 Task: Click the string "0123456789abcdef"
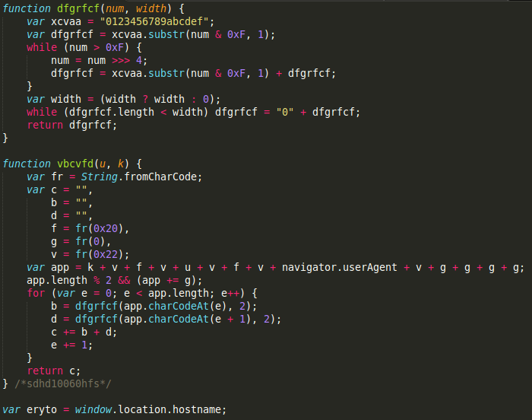[x=154, y=22]
